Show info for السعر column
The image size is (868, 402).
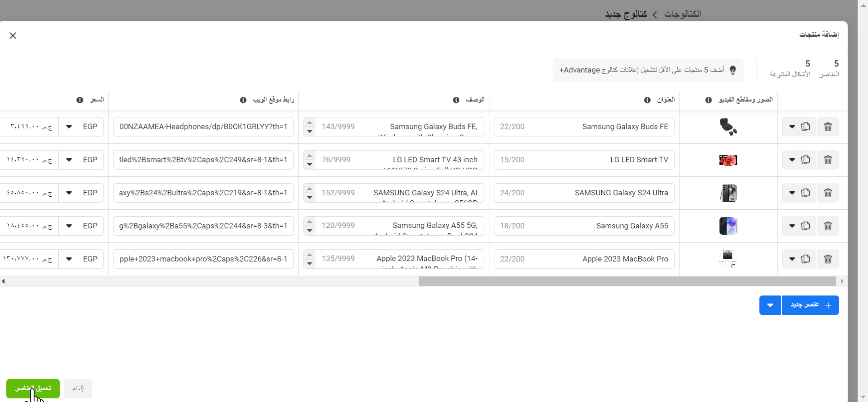click(80, 100)
